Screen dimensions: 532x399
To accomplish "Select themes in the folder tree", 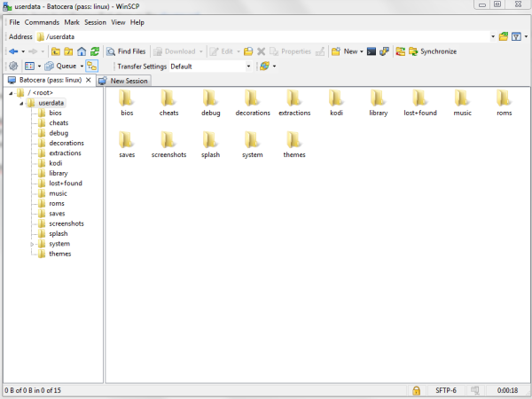I will [59, 254].
